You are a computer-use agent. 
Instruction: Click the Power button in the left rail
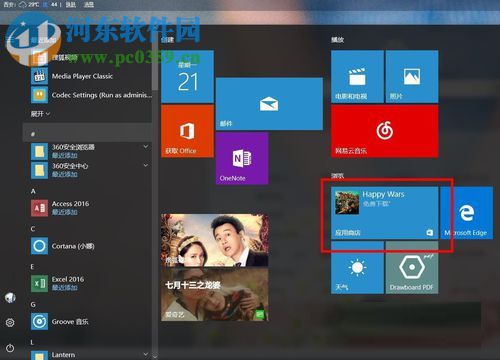(10, 348)
